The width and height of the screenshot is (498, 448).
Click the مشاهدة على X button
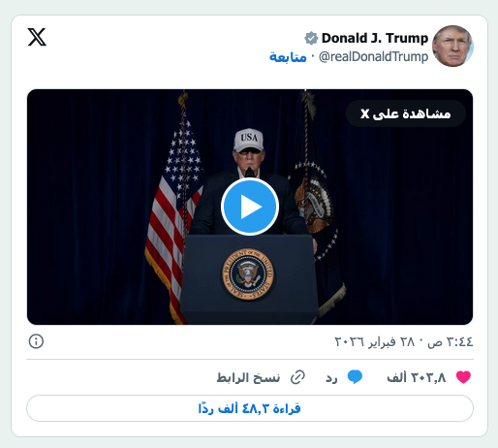click(406, 113)
